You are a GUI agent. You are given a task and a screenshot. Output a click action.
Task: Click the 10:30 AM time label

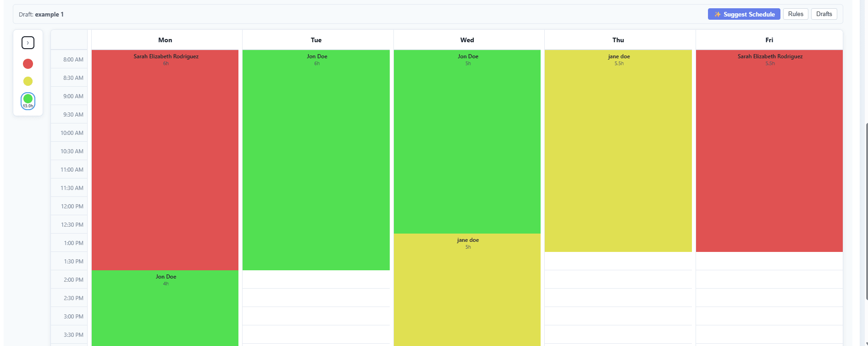pyautogui.click(x=72, y=151)
